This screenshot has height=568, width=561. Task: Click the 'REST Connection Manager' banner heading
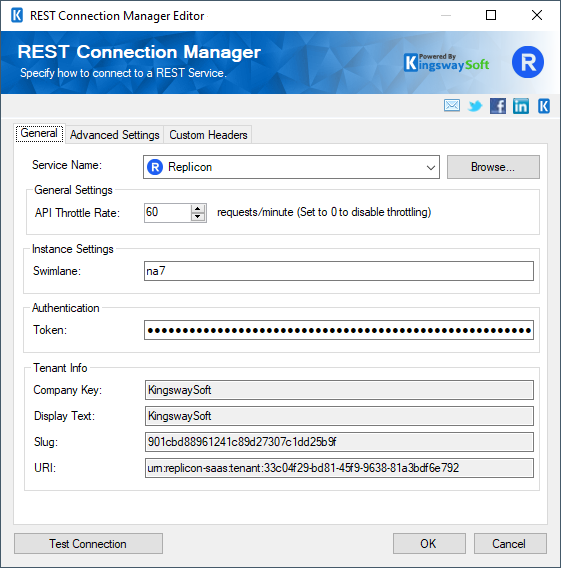click(x=139, y=52)
